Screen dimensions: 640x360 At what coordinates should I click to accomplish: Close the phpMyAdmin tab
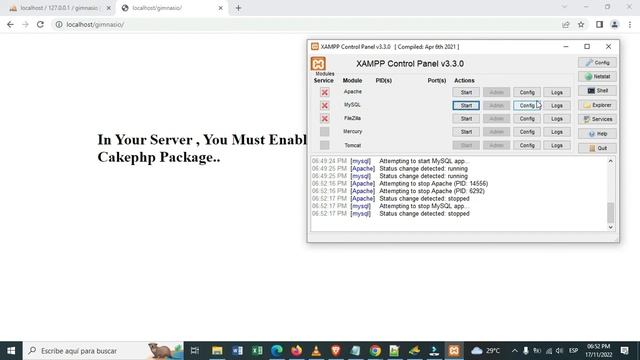(109, 8)
